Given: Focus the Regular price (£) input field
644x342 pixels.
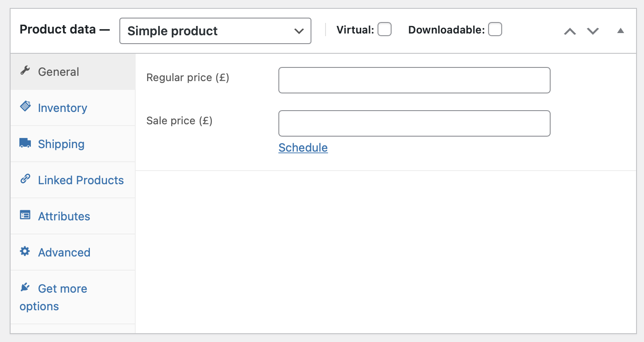Looking at the screenshot, I should coord(414,80).
